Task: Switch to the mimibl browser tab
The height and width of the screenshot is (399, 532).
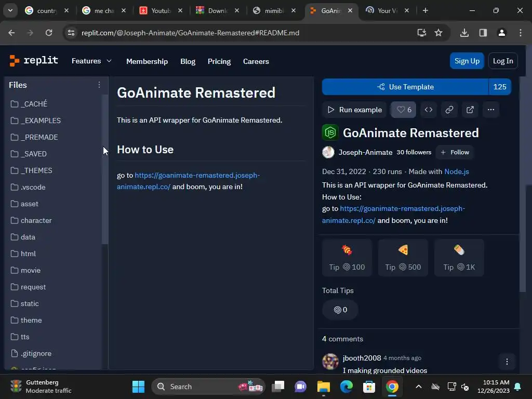Action: pyautogui.click(x=274, y=10)
